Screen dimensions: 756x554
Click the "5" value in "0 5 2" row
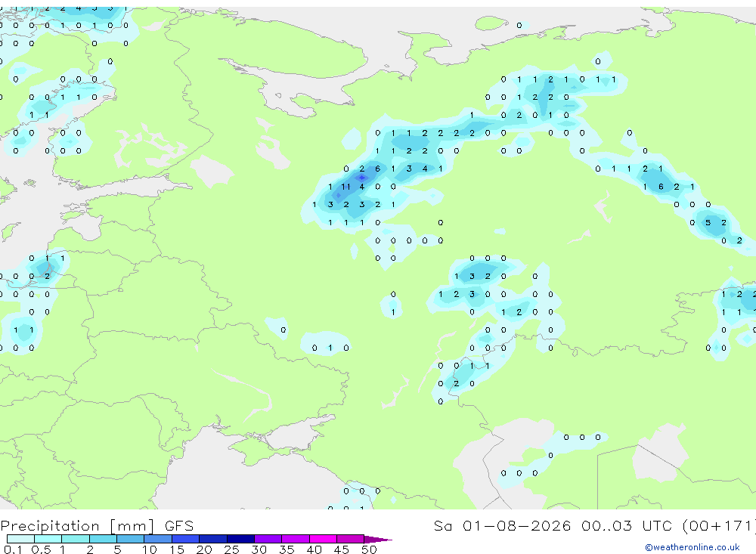(708, 222)
